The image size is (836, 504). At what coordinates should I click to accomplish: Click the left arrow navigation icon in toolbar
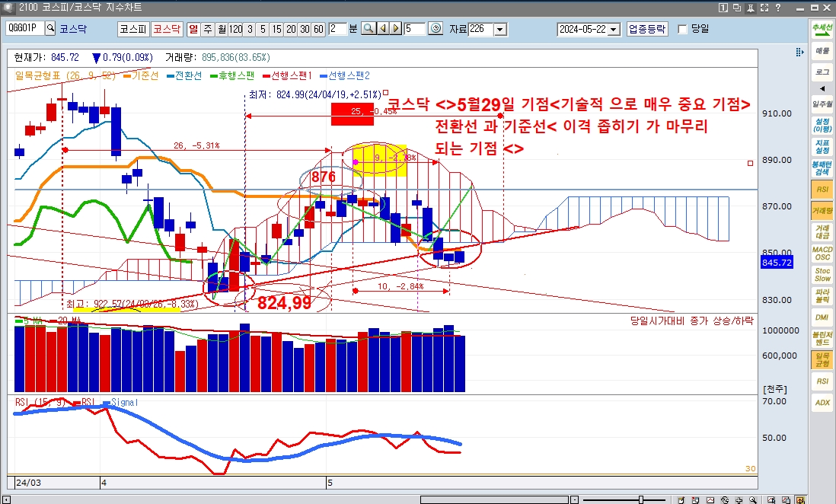coord(382,29)
